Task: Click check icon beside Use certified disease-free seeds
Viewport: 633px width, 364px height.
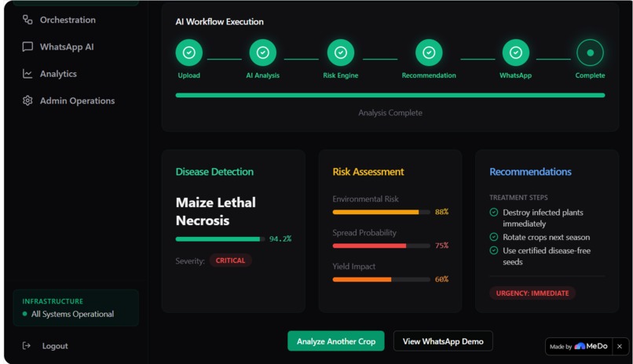Action: (494, 251)
